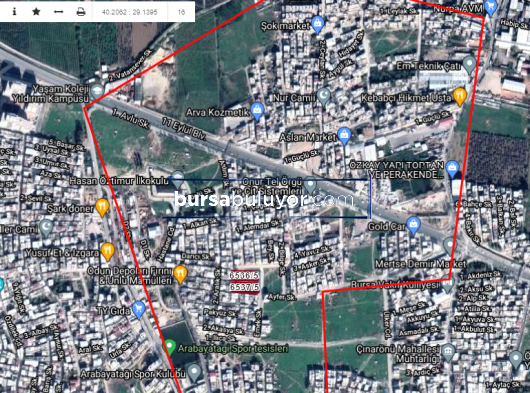Select the Nur Camii mosque marker
Viewport: 530px width, 393px height.
pos(324,97)
